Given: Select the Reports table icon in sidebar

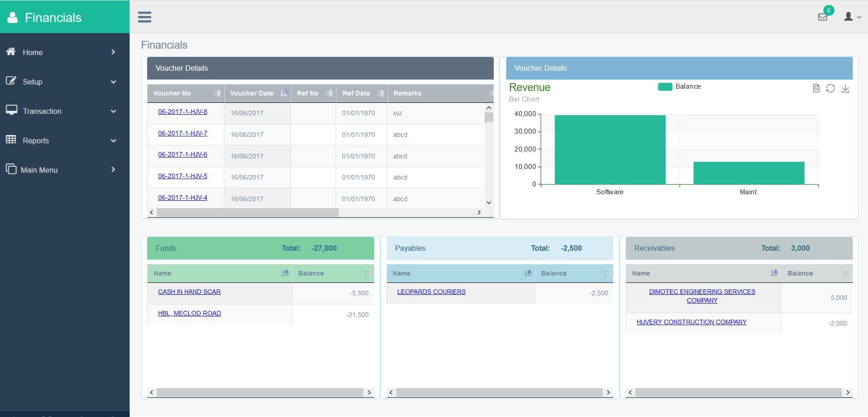Looking at the screenshot, I should [x=11, y=140].
